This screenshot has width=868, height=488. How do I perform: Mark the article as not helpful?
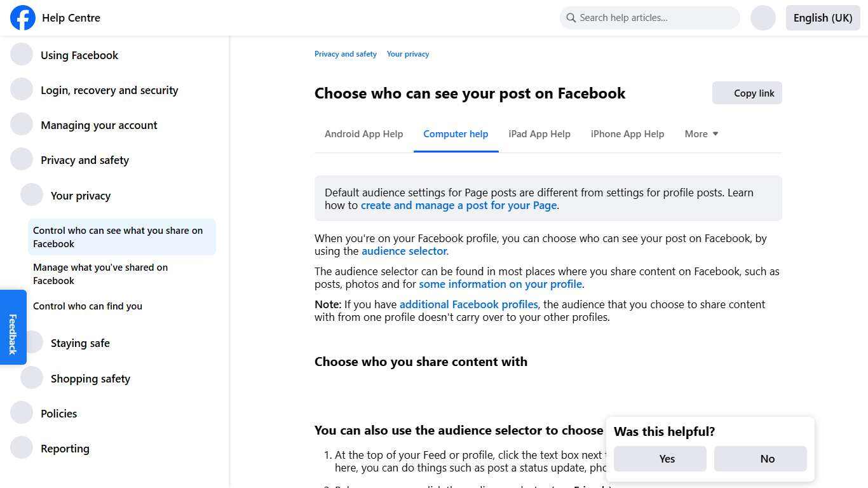coord(760,458)
